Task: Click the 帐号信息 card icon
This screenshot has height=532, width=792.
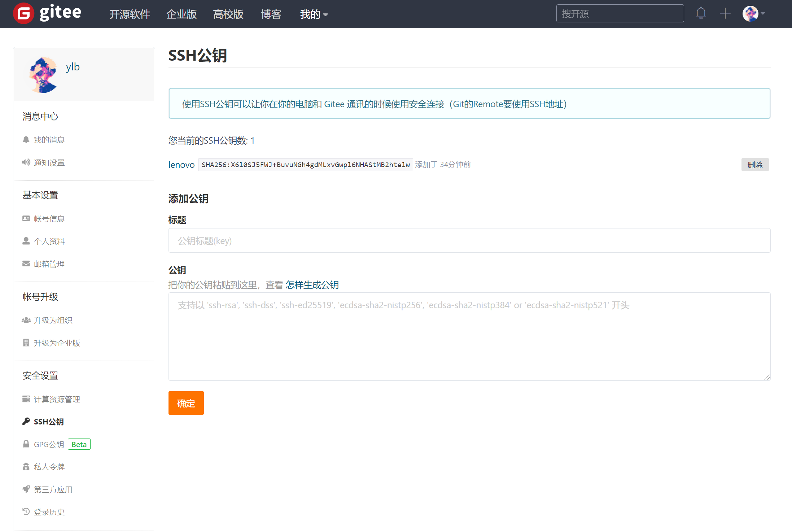Action: (x=26, y=218)
